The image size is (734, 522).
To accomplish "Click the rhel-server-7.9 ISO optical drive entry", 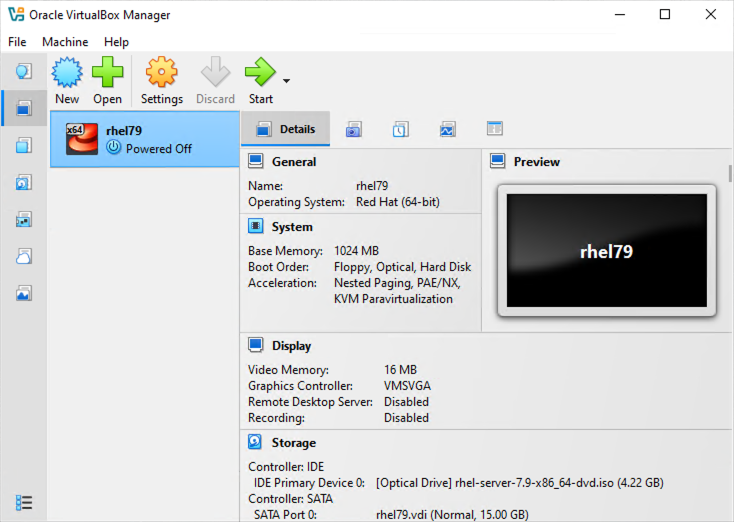I will [520, 483].
